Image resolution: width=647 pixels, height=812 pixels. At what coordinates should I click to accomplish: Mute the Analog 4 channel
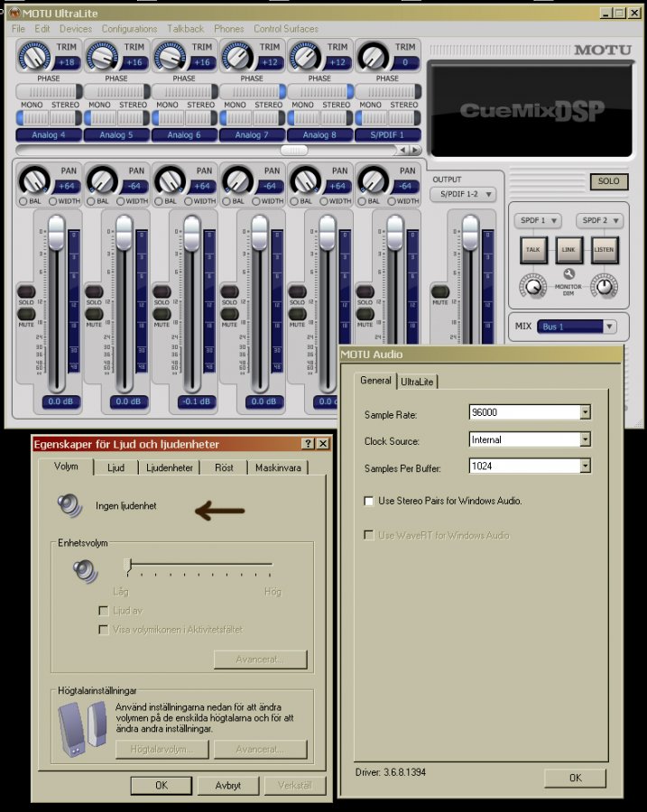click(x=26, y=314)
